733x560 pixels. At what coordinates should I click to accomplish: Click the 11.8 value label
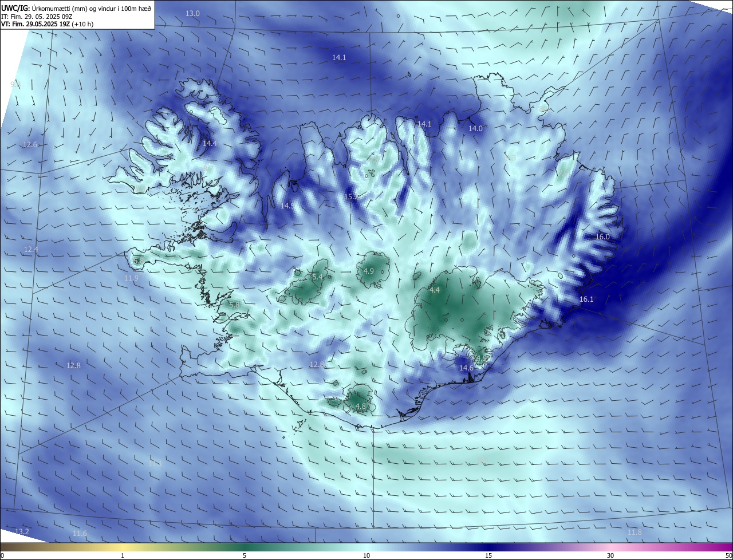(635, 533)
